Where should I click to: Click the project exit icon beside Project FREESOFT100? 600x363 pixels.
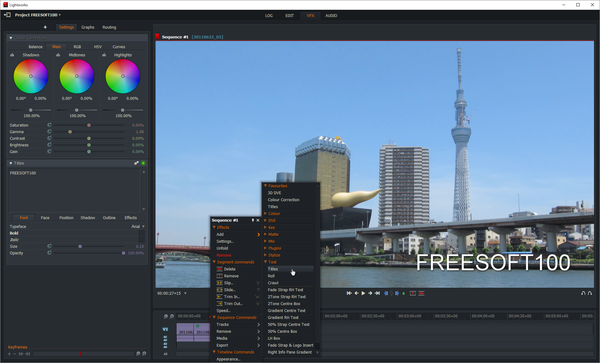pos(7,15)
